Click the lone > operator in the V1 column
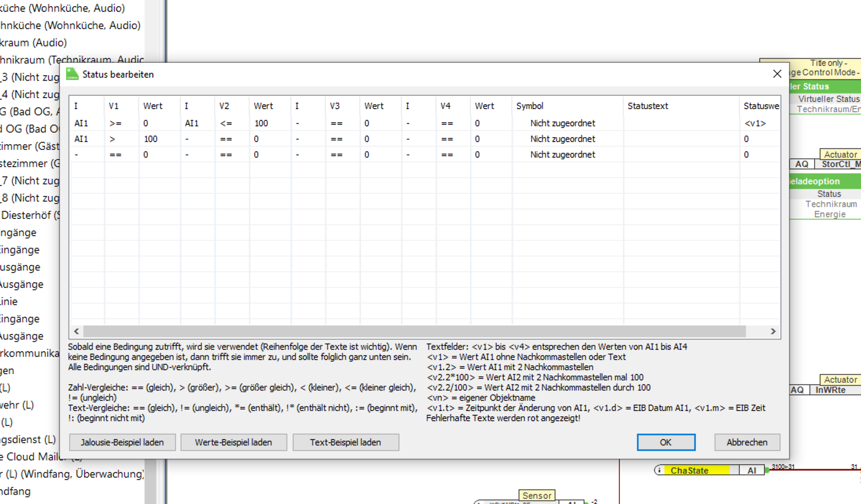This screenshot has width=861, height=504. (x=112, y=139)
